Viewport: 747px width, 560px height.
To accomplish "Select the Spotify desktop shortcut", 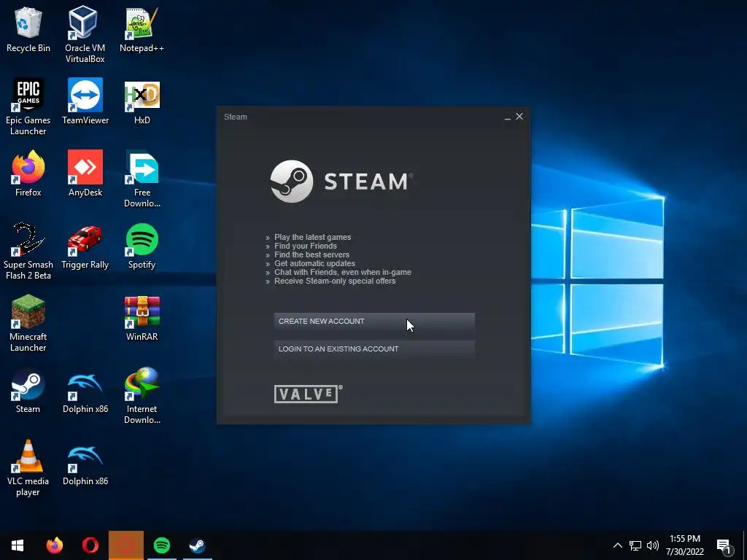I will [x=142, y=246].
